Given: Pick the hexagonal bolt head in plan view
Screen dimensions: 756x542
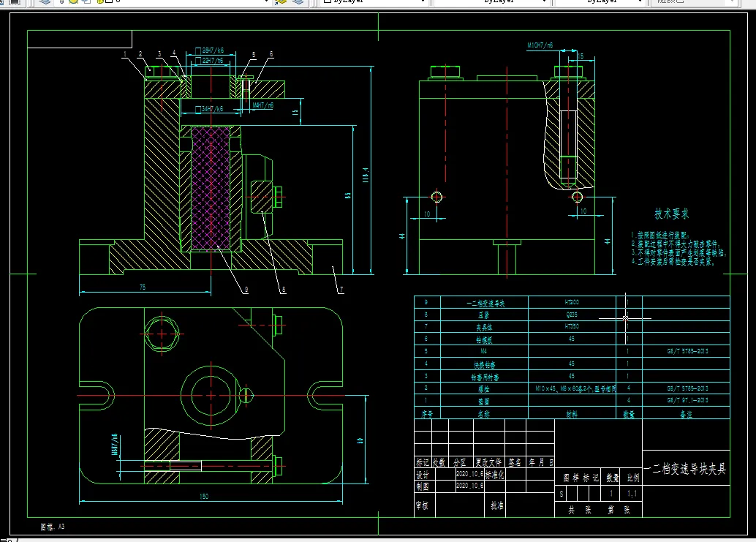Looking at the screenshot, I should (162, 334).
